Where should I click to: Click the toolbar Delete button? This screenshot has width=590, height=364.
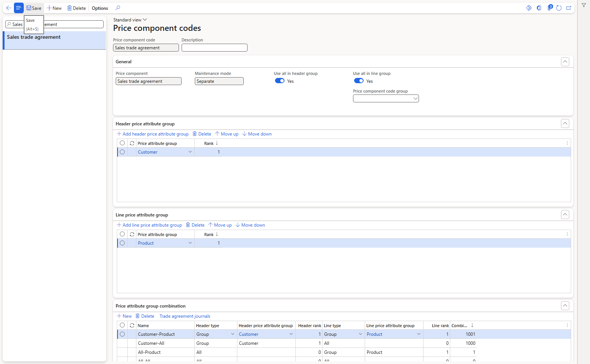point(76,8)
